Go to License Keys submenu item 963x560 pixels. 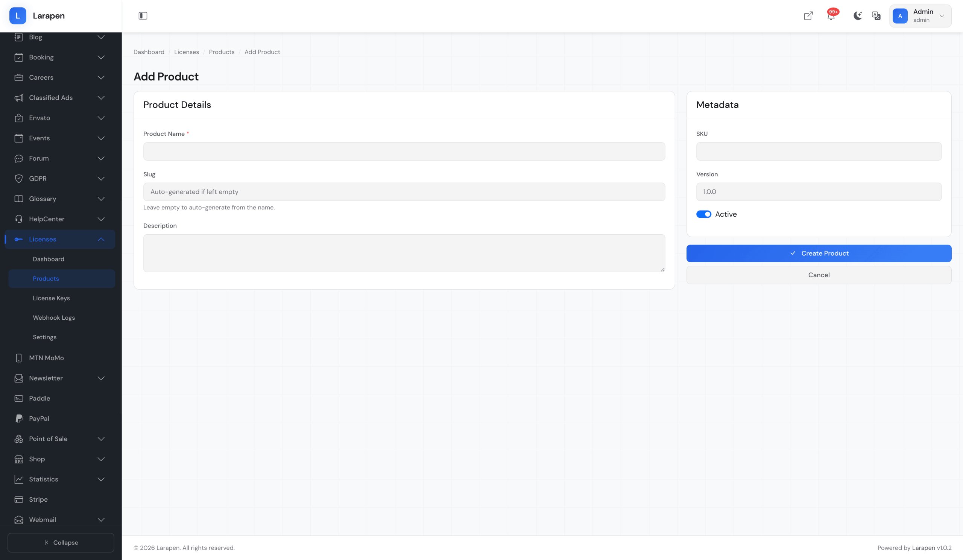(51, 298)
